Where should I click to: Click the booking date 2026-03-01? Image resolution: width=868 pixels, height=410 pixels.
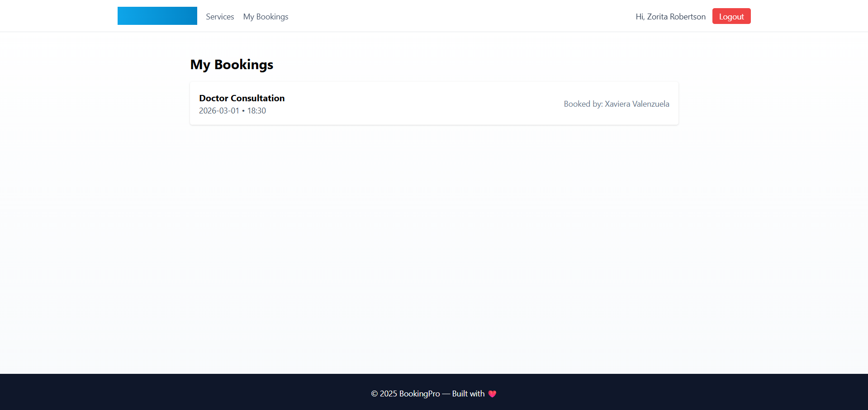[219, 110]
